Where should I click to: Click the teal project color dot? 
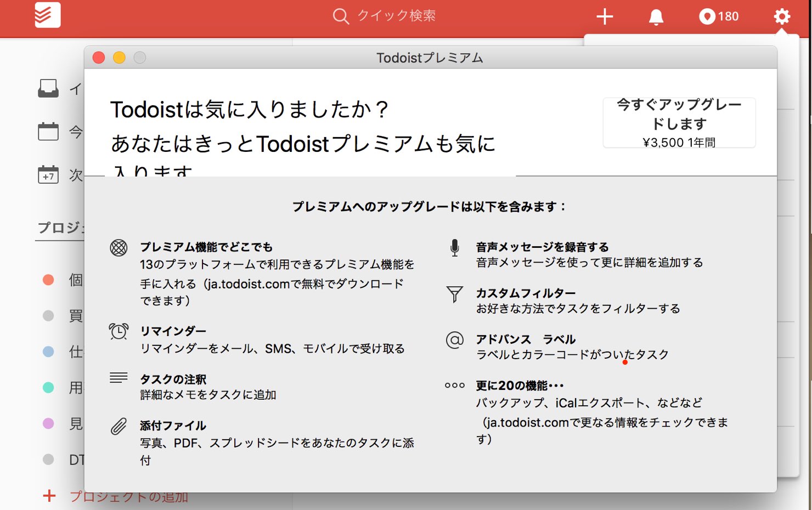(48, 387)
